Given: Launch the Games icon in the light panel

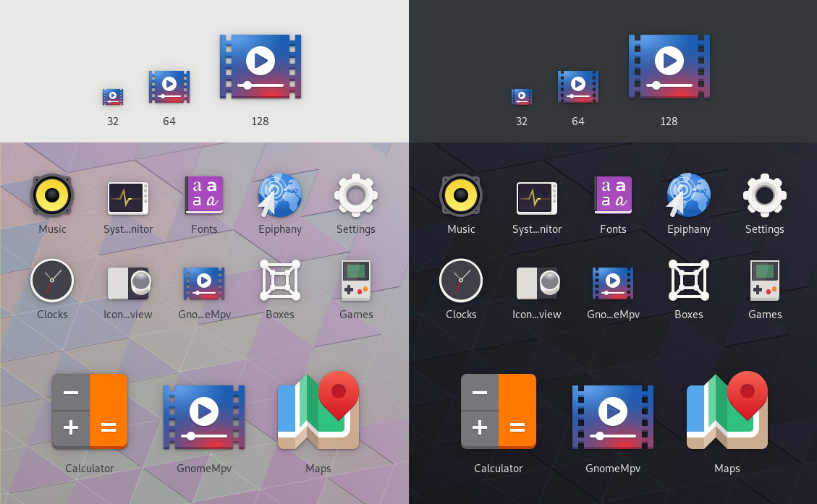Looking at the screenshot, I should pyautogui.click(x=355, y=281).
